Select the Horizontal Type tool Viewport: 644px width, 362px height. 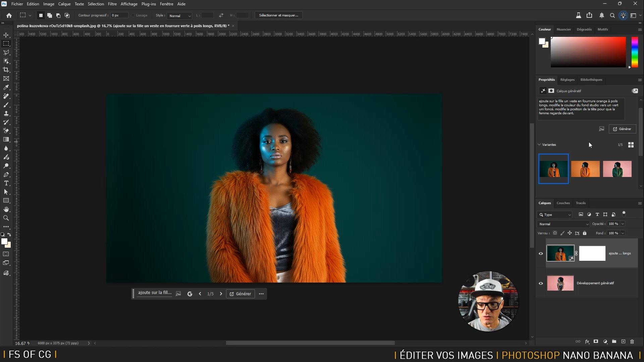pos(6,183)
